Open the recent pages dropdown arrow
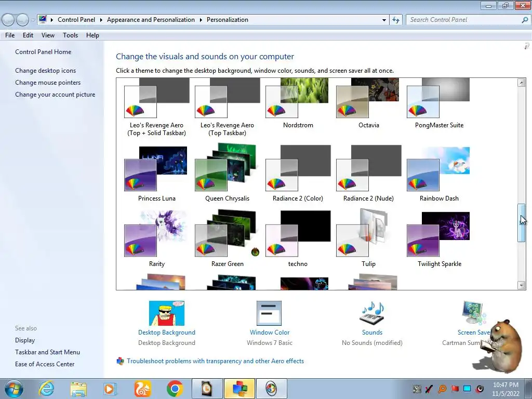Viewport: 532px width, 399px height. coord(33,20)
